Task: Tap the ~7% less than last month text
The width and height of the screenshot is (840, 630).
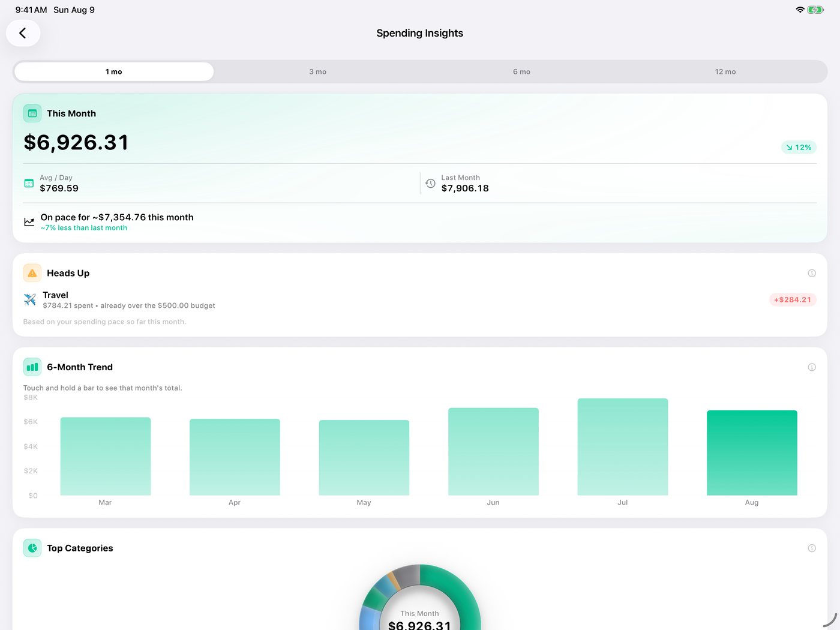Action: [84, 228]
